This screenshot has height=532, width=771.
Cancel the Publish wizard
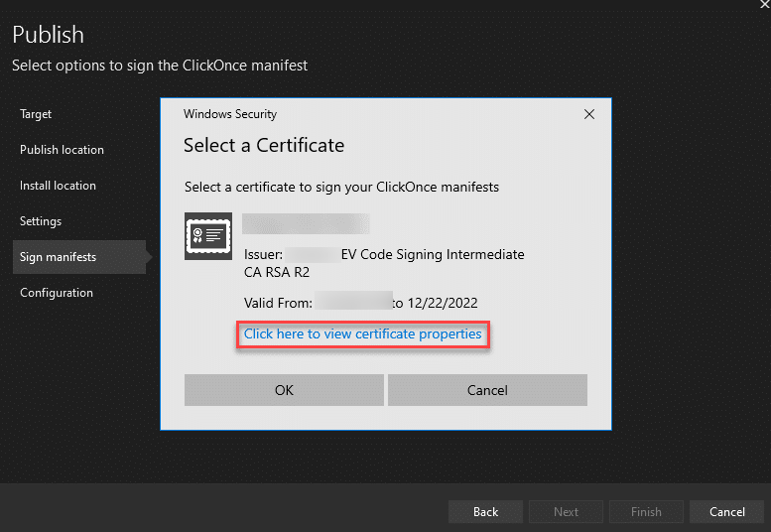(726, 512)
